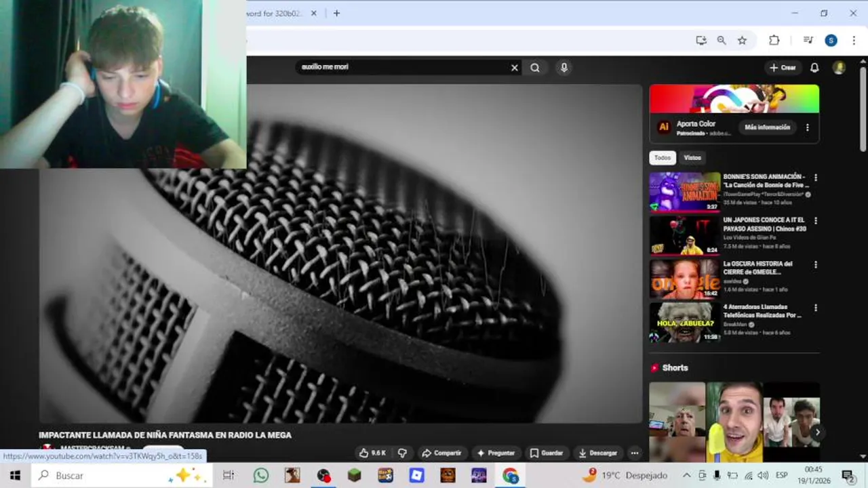Share the video via Compartir

point(441,453)
